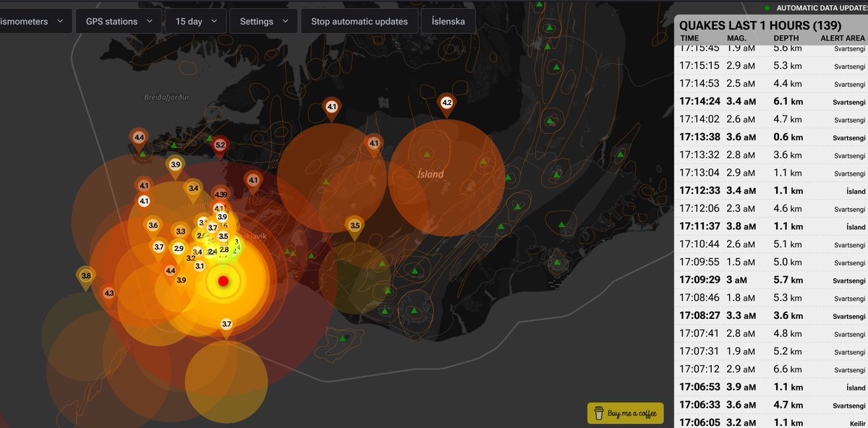The height and width of the screenshot is (428, 868).
Task: Click the 4.2 quake marker near Ísland label
Action: pyautogui.click(x=446, y=101)
